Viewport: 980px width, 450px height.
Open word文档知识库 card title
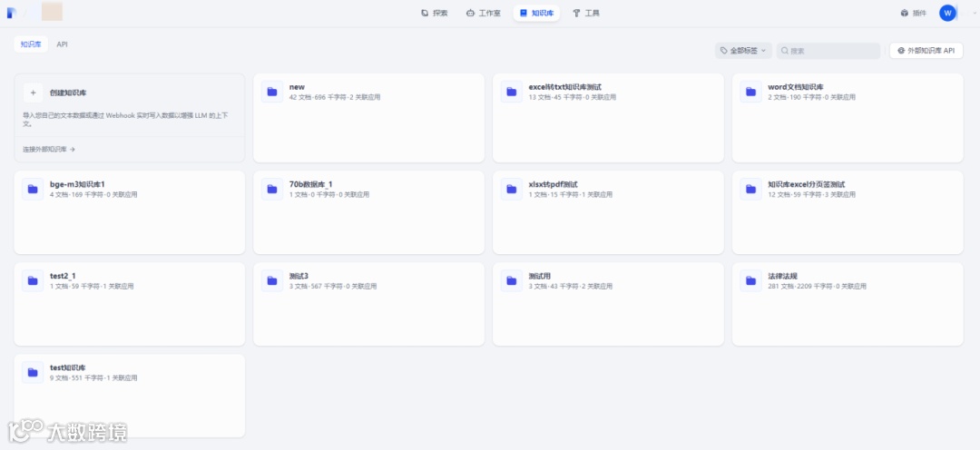[796, 87]
